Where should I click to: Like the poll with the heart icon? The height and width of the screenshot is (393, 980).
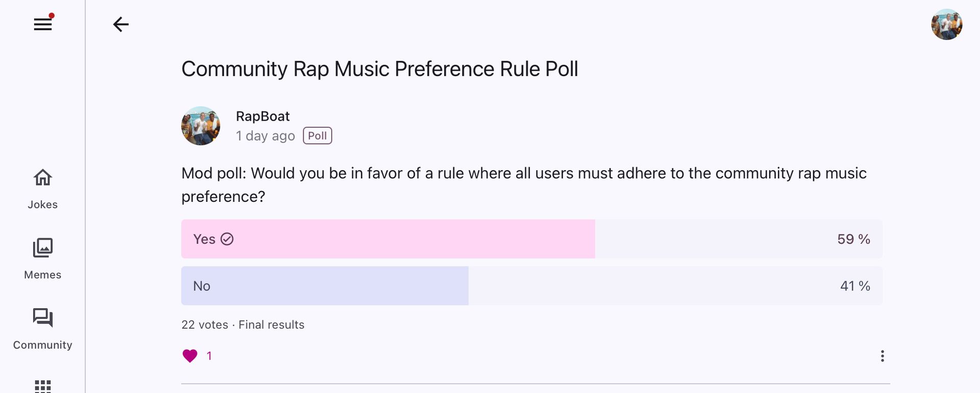[x=190, y=356]
